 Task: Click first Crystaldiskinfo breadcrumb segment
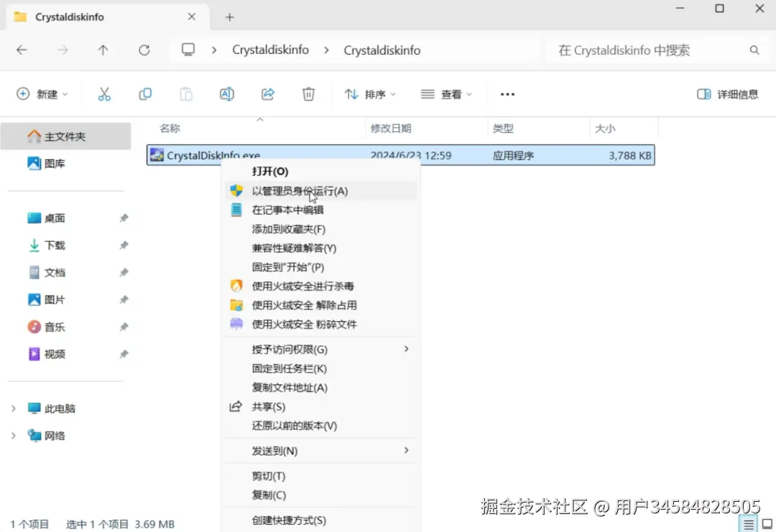point(270,50)
